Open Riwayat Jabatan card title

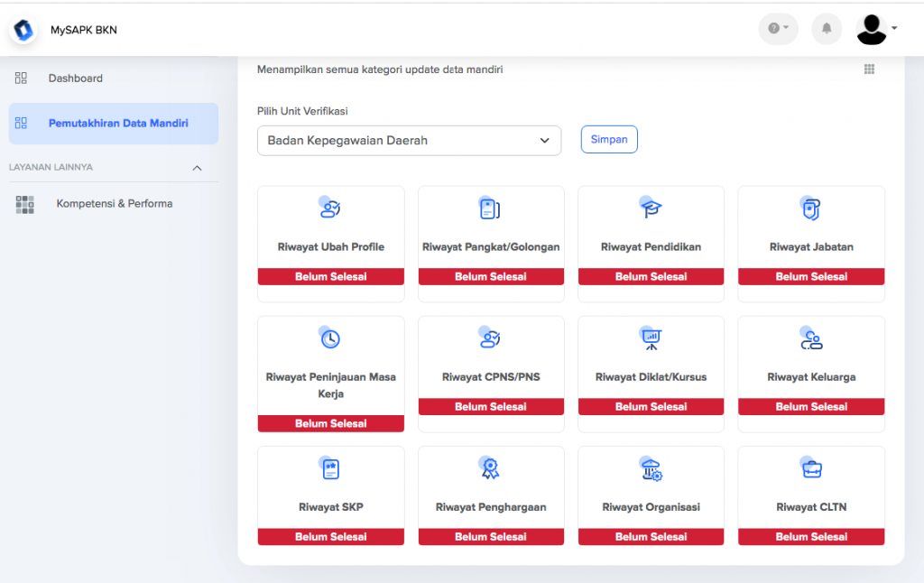(x=811, y=247)
